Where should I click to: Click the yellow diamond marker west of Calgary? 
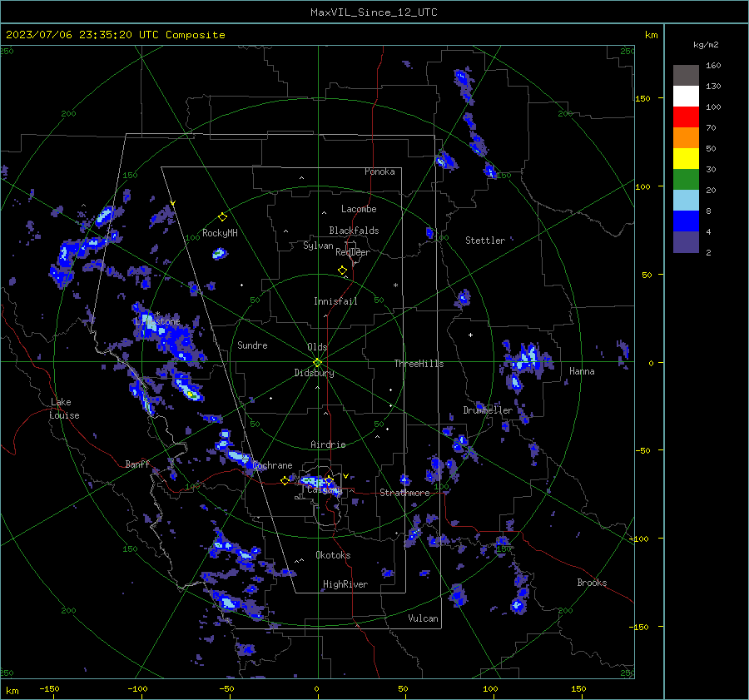(285, 480)
